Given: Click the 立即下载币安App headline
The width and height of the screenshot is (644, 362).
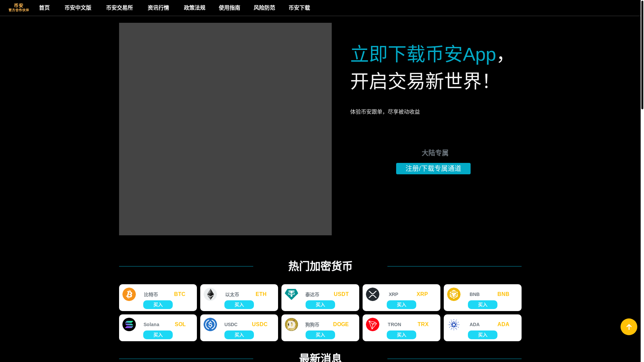Looking at the screenshot, I should tap(423, 54).
